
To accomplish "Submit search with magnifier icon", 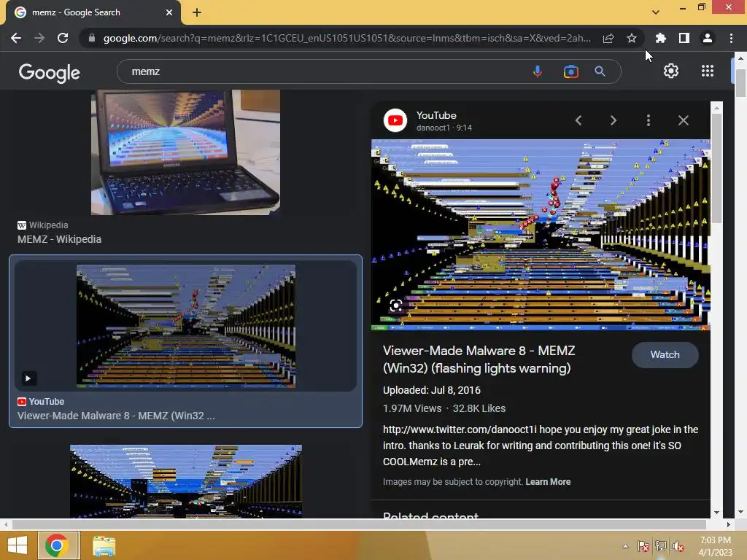I will point(600,71).
